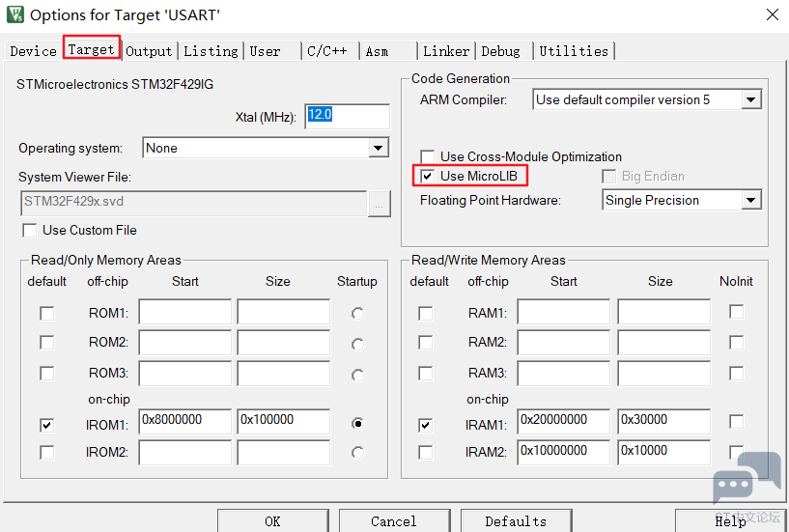
Task: Select IROM2 as startup radio button
Action: pyautogui.click(x=358, y=452)
